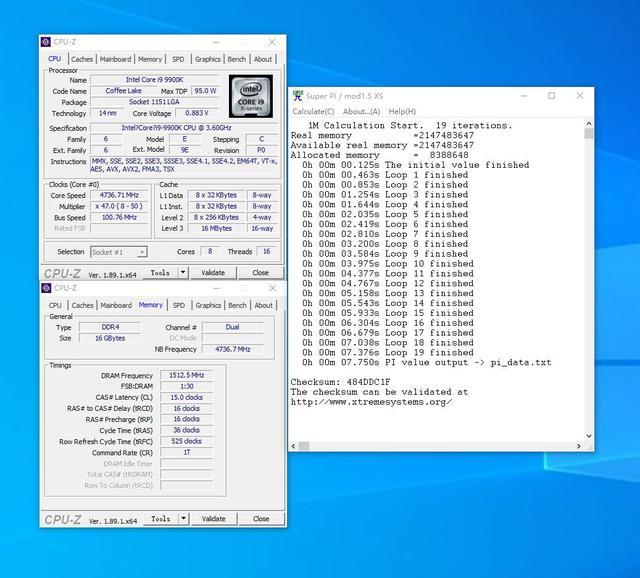Click Bus Speed value '100.76 MHz'
The image size is (640, 578).
point(119,217)
